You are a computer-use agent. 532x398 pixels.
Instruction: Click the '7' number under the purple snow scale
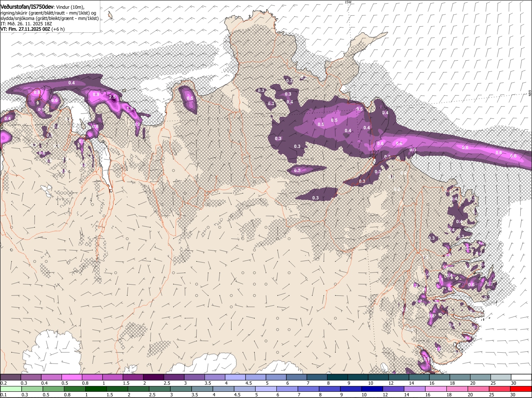pyautogui.click(x=308, y=383)
